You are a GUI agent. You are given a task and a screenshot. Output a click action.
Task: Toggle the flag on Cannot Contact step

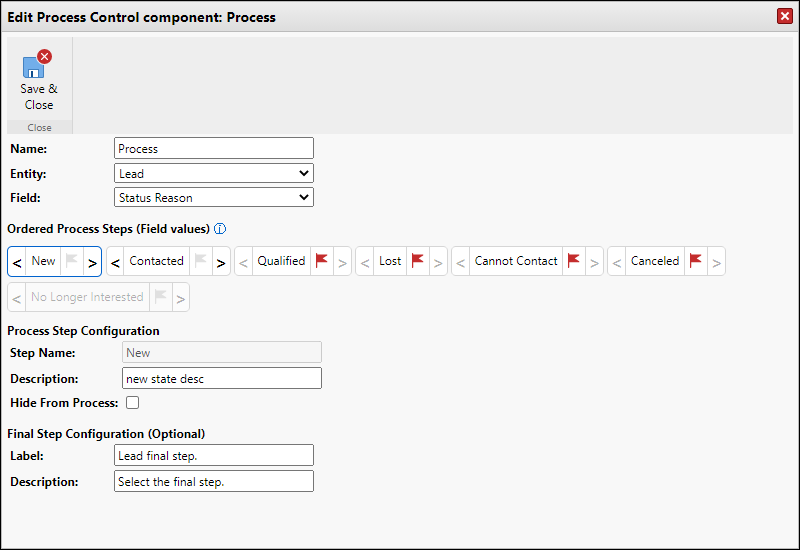click(574, 261)
